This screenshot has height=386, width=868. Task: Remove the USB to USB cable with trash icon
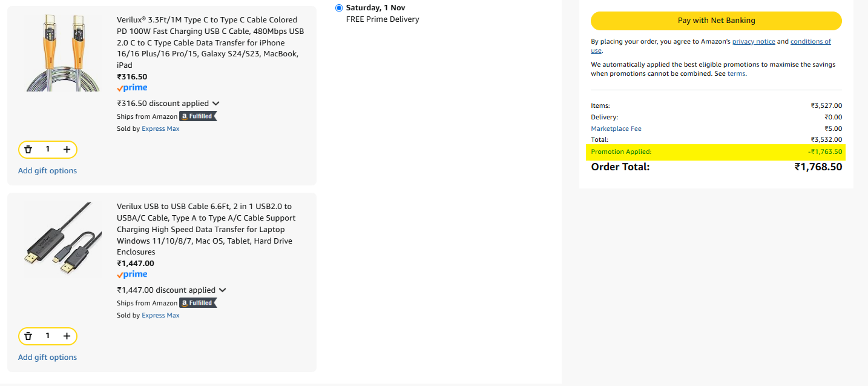(x=28, y=336)
